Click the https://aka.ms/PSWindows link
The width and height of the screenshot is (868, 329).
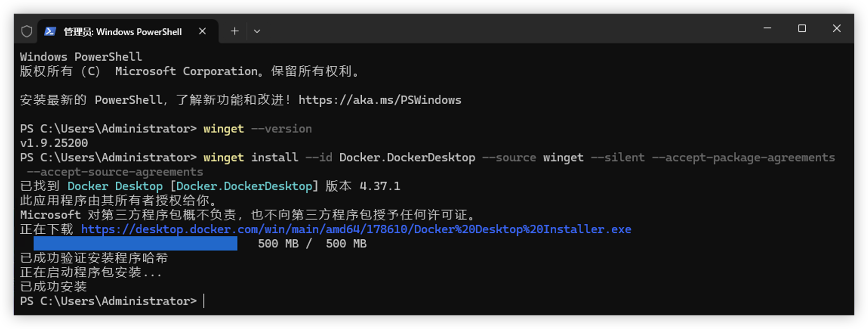[380, 100]
